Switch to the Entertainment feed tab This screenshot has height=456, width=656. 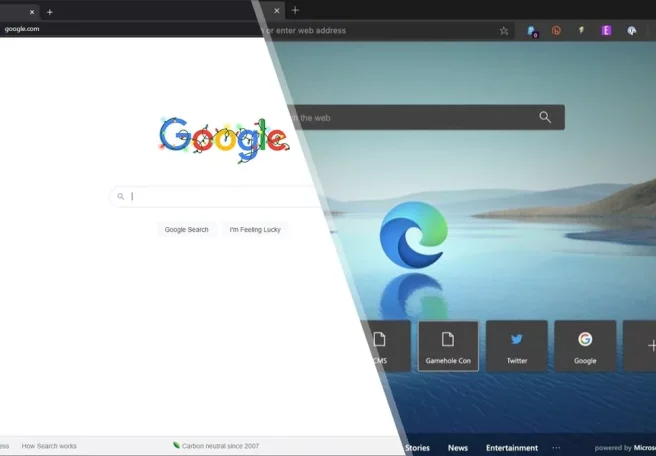click(511, 448)
